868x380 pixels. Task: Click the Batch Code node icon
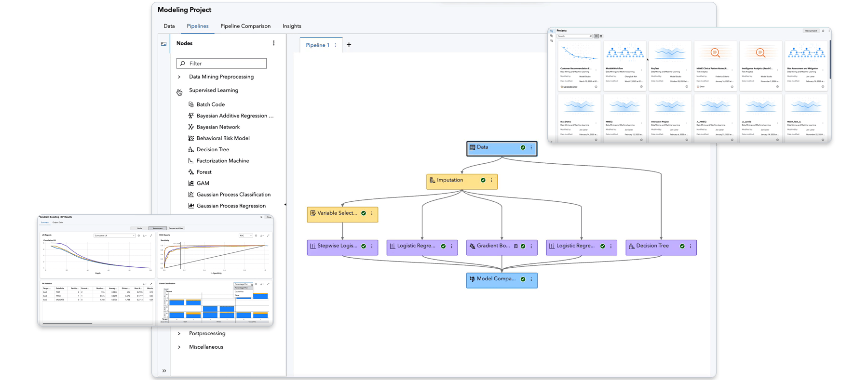191,105
